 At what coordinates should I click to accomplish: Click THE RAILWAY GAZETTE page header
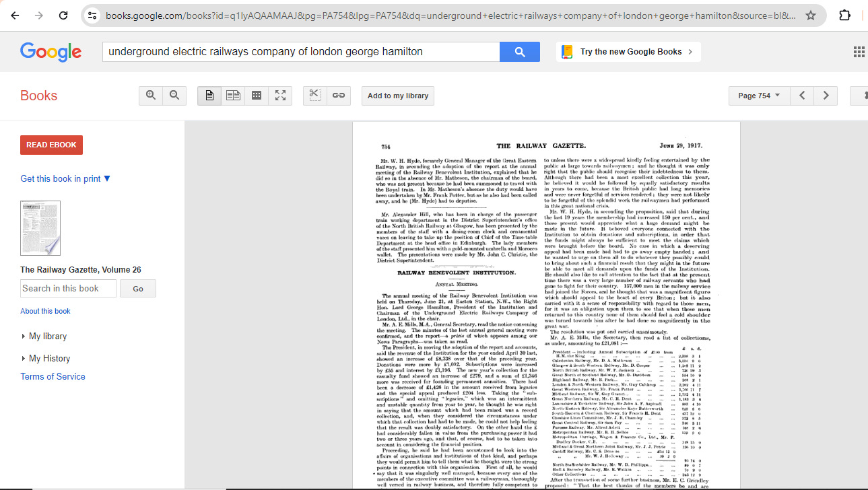click(x=541, y=145)
